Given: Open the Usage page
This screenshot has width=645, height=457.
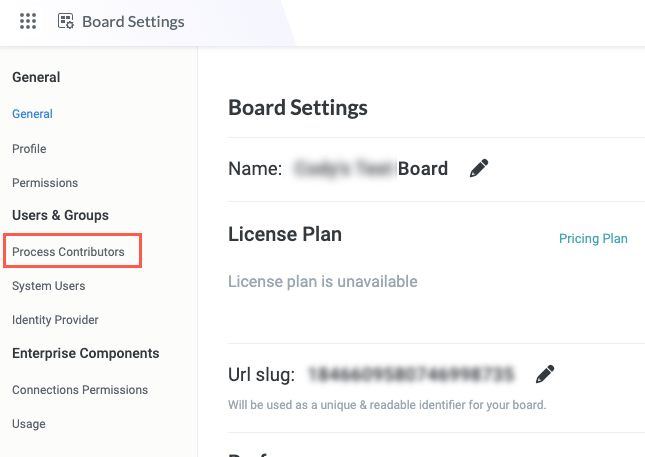Looking at the screenshot, I should click(x=29, y=424).
